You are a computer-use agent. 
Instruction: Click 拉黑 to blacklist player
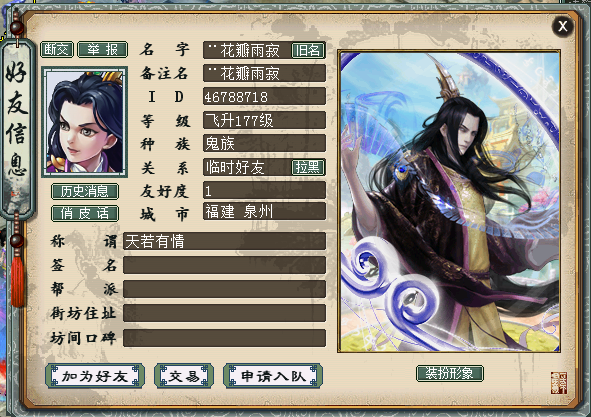coord(308,167)
